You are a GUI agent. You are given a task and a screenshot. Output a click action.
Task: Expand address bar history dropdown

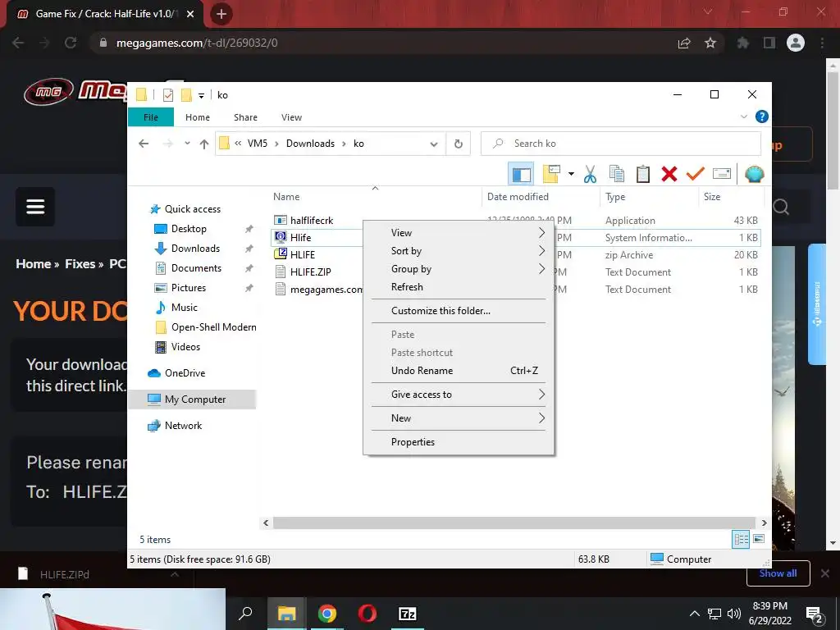click(x=434, y=144)
